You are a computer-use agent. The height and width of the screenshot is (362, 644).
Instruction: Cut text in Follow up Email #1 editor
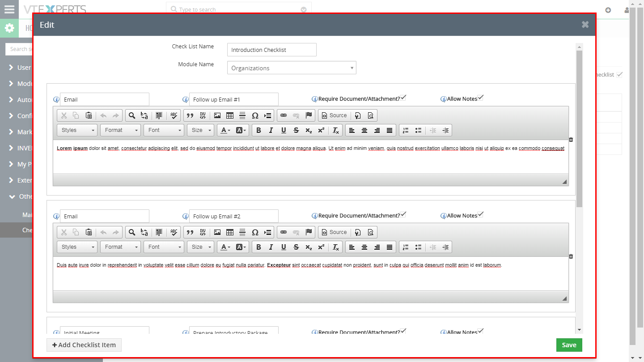coord(64,115)
